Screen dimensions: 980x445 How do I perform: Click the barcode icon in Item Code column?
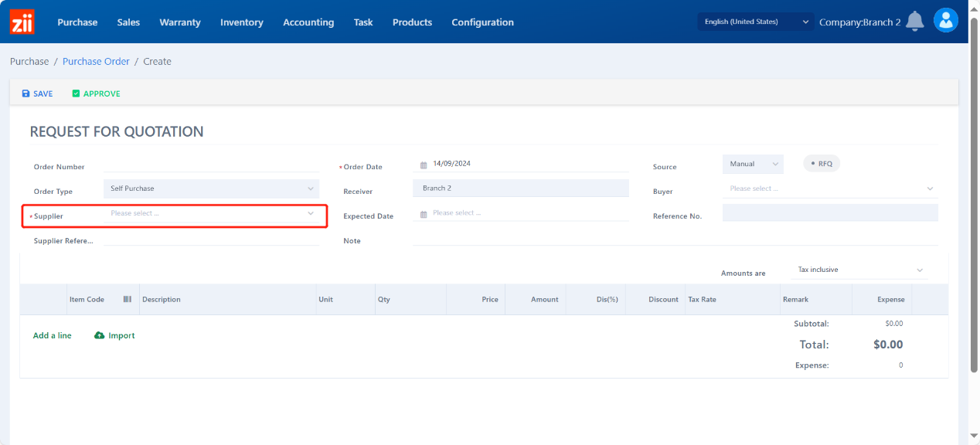point(128,299)
